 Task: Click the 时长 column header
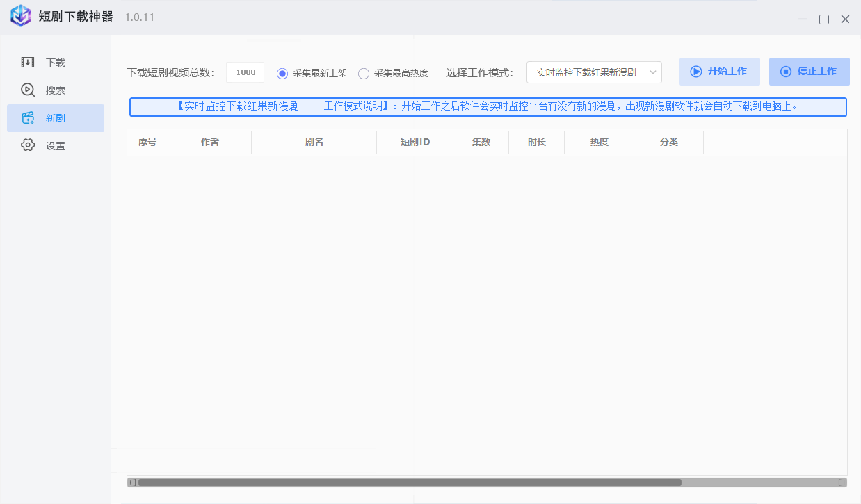pos(537,143)
